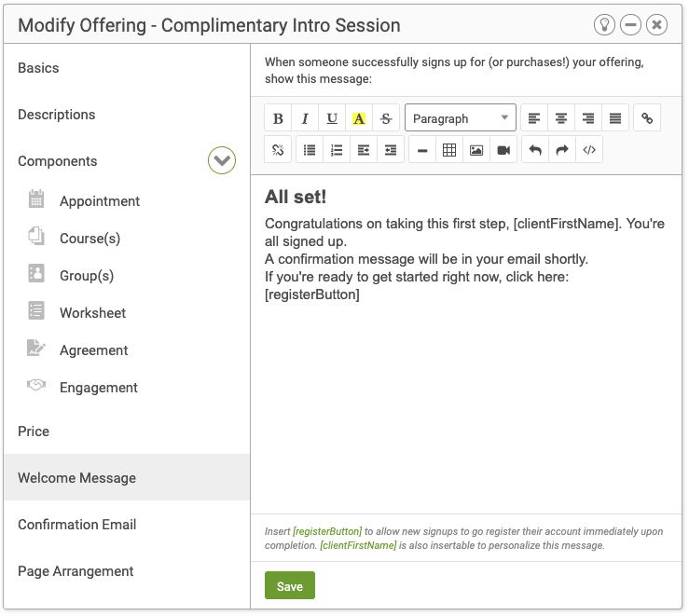689x616 pixels.
Task: Save the welcome message
Action: (x=290, y=585)
